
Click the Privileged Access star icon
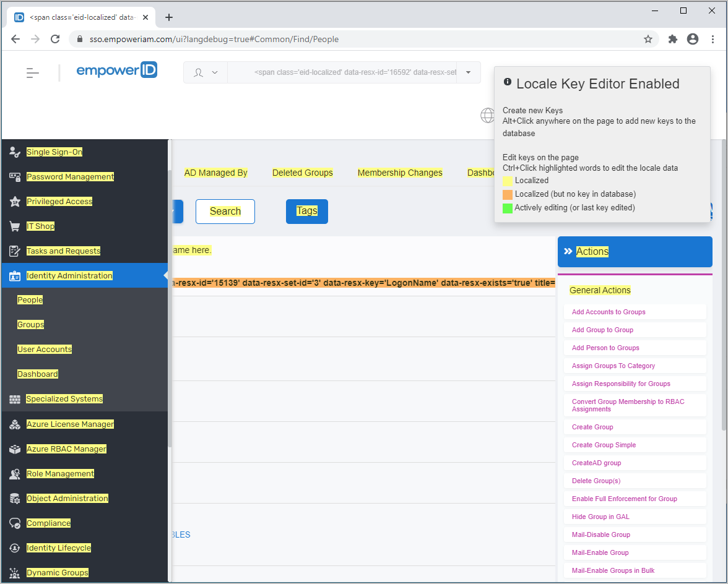tap(14, 201)
